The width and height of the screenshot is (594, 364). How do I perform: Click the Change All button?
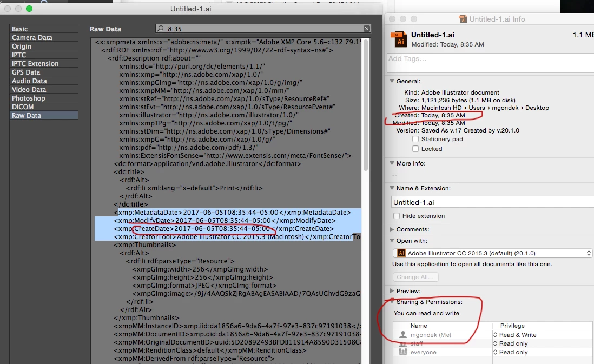(415, 277)
